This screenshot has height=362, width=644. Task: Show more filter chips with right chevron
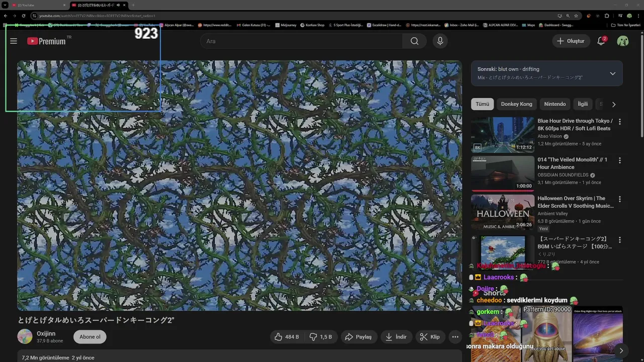[614, 105]
